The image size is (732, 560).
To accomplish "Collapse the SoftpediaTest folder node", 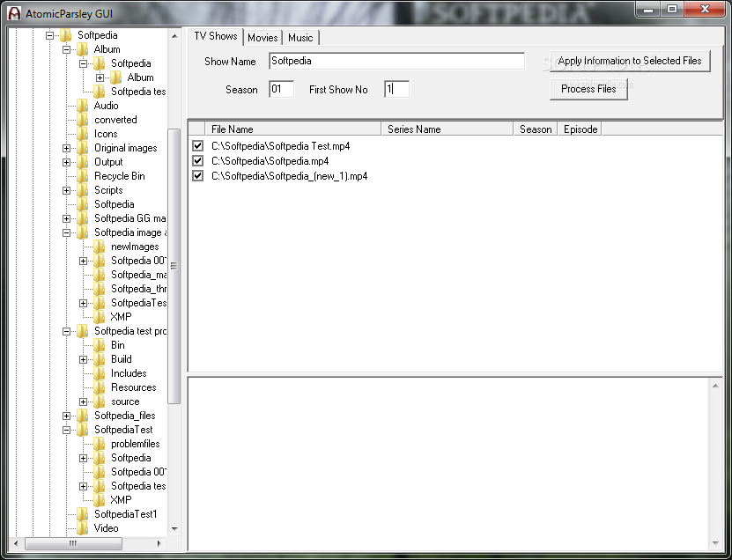I will 66,430.
